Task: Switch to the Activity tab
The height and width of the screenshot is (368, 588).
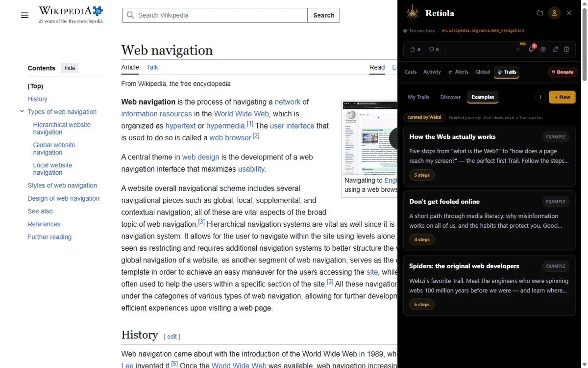Action: 432,72
